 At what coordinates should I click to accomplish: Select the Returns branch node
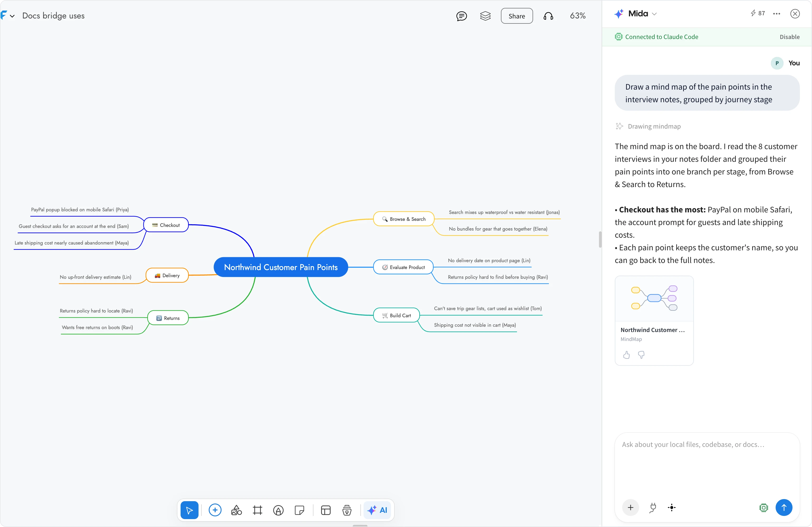(x=168, y=318)
